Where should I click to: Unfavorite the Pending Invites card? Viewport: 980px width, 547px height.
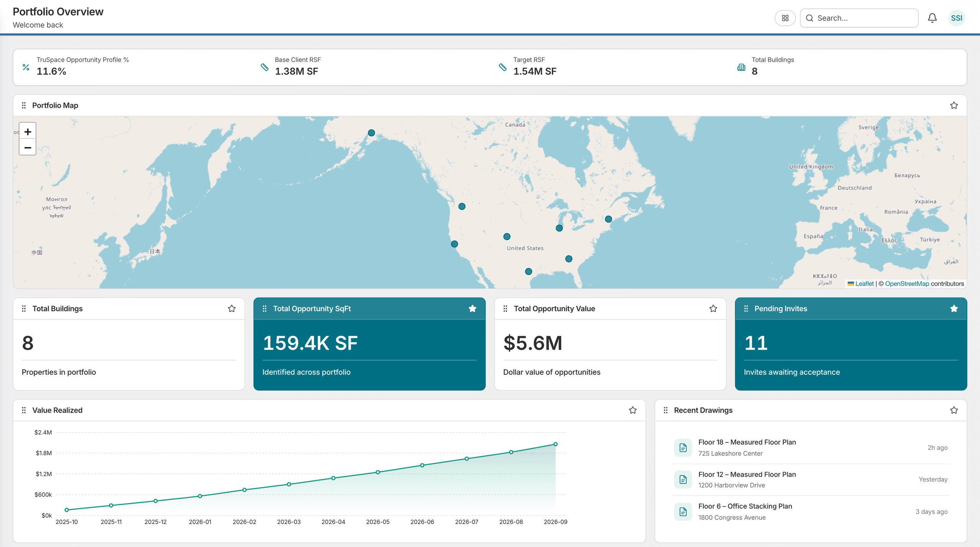[954, 309]
